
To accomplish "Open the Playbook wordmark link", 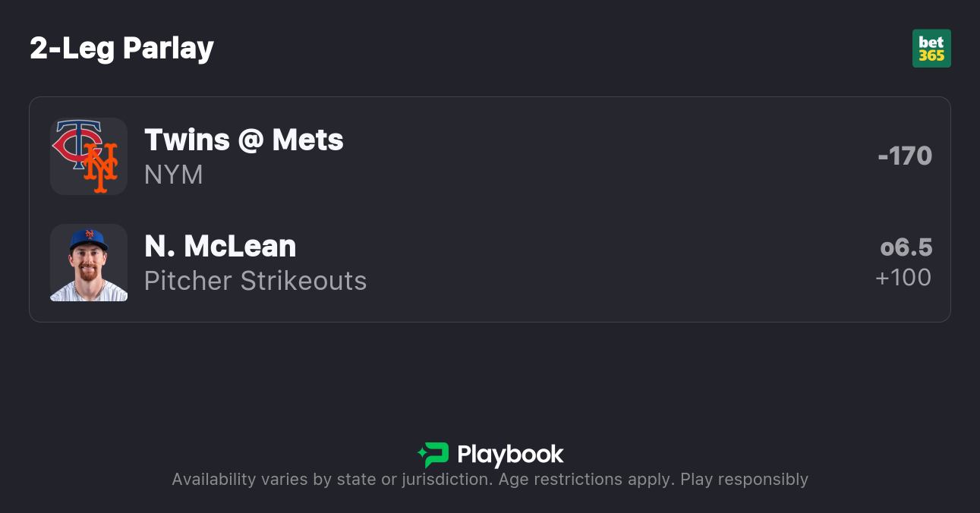I will tap(510, 455).
